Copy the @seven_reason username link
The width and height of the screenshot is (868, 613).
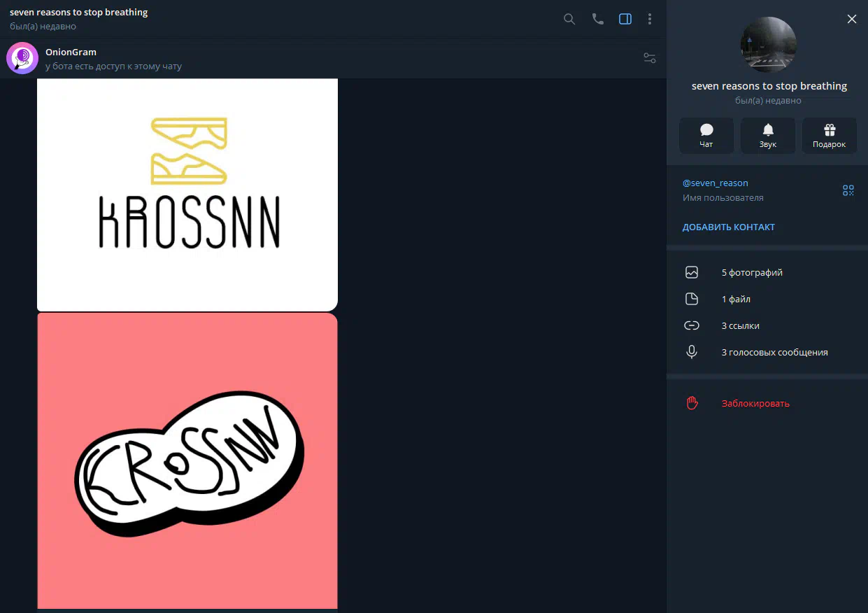click(715, 183)
